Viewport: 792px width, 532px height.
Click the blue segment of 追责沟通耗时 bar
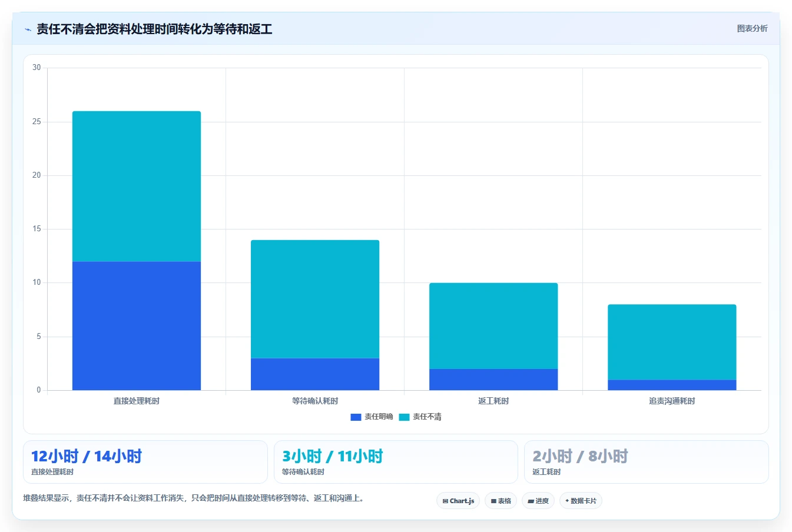tap(672, 385)
